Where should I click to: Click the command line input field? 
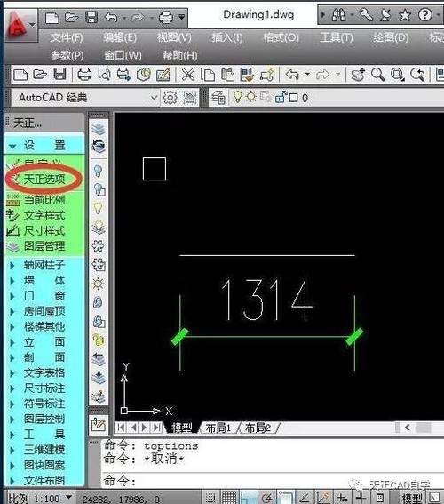(273, 481)
